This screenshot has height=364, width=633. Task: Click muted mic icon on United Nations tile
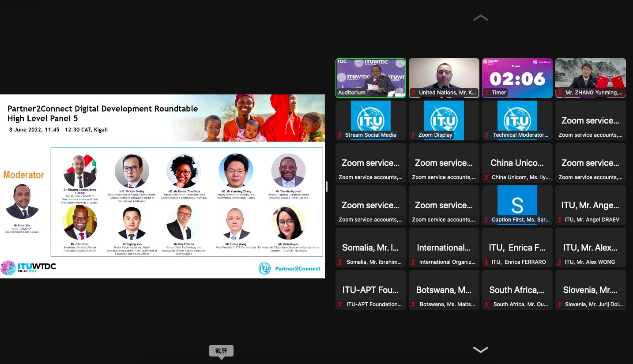(414, 93)
